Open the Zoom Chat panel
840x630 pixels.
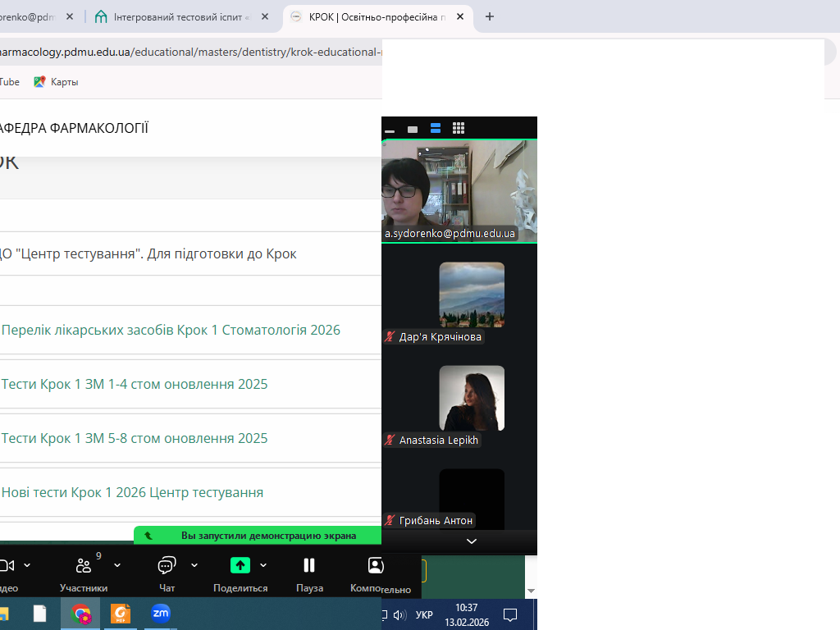point(167,572)
